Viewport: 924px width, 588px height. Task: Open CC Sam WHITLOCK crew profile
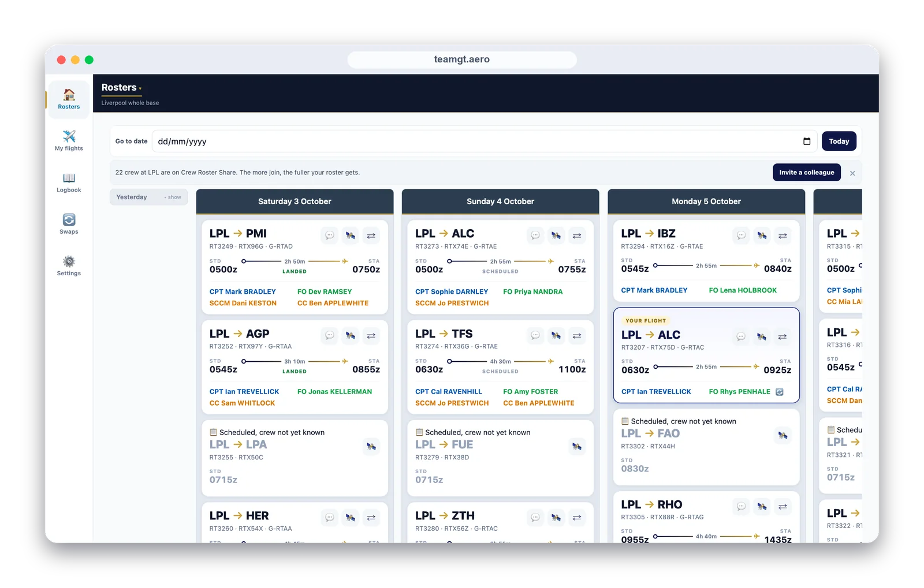242,403
